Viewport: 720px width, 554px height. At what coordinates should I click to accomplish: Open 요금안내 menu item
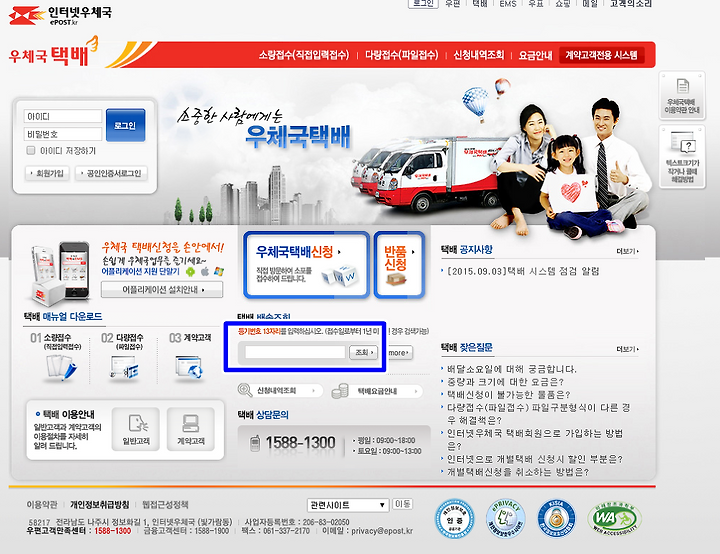[x=535, y=55]
